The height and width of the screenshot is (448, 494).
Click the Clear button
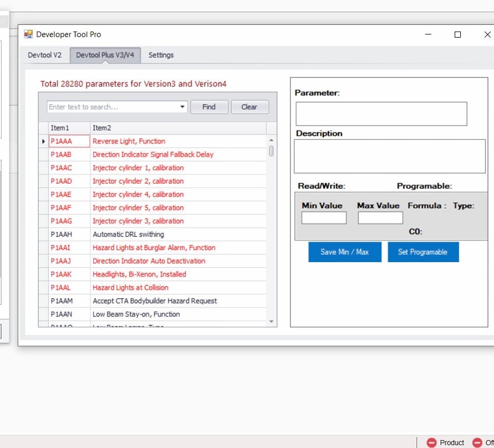tap(249, 107)
